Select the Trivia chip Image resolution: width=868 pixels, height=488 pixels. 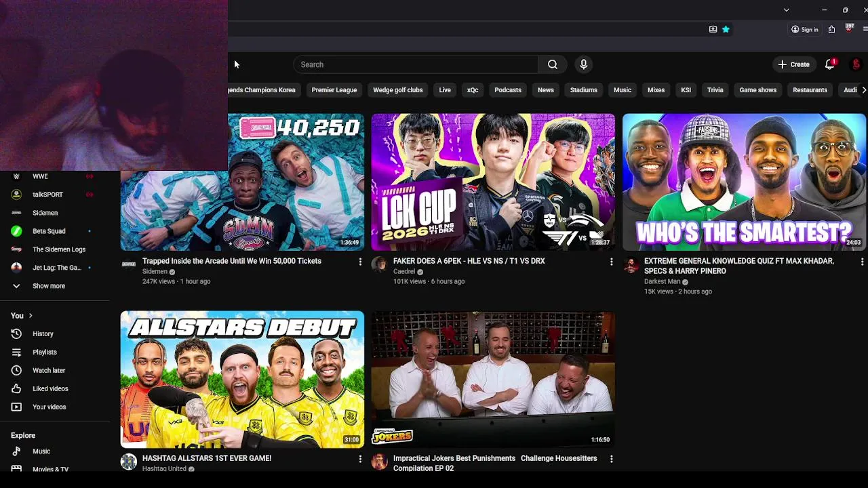pyautogui.click(x=715, y=90)
